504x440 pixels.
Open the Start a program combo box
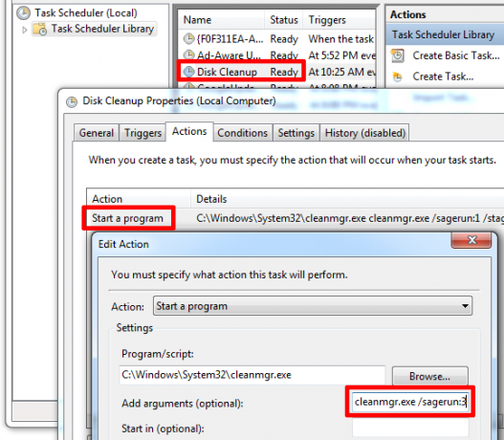pos(313,306)
